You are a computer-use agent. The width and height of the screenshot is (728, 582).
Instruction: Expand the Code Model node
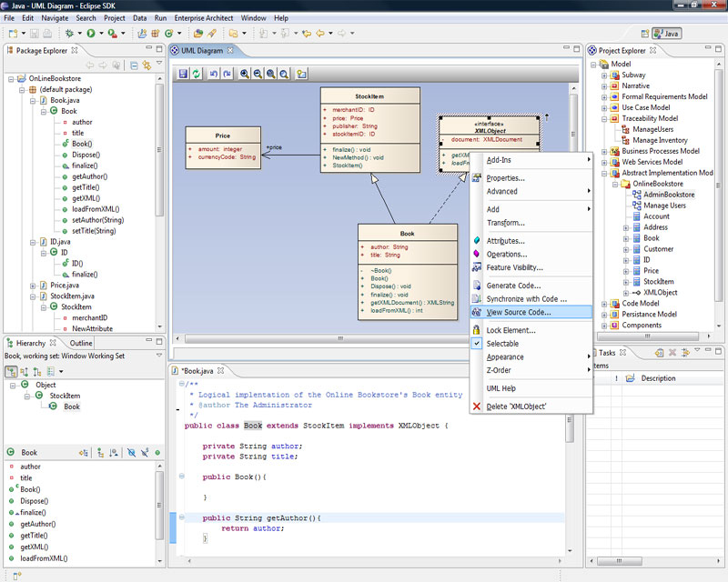pos(602,304)
